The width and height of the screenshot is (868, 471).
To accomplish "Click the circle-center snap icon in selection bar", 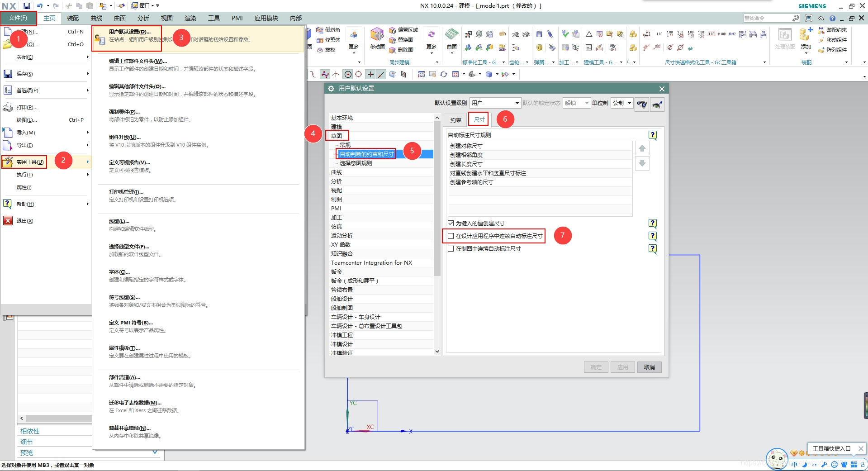I will pos(348,74).
